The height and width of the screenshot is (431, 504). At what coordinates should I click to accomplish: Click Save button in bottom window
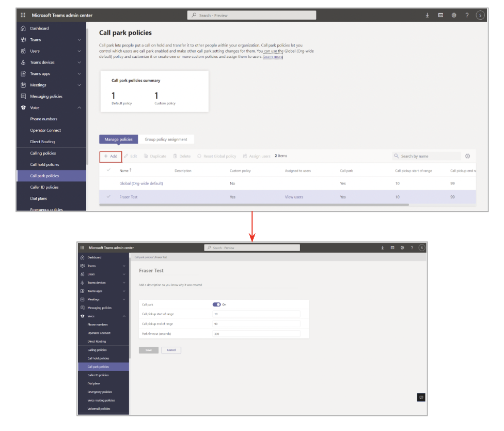point(149,350)
